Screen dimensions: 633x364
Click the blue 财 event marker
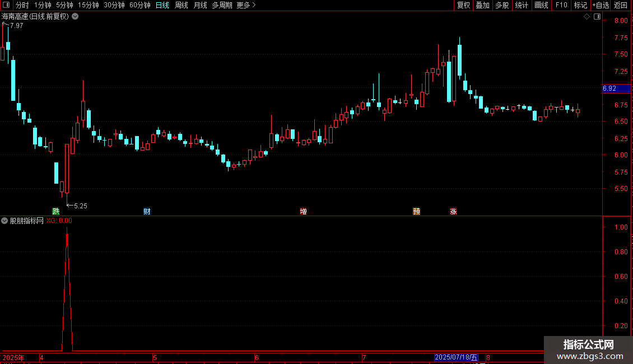tap(147, 212)
